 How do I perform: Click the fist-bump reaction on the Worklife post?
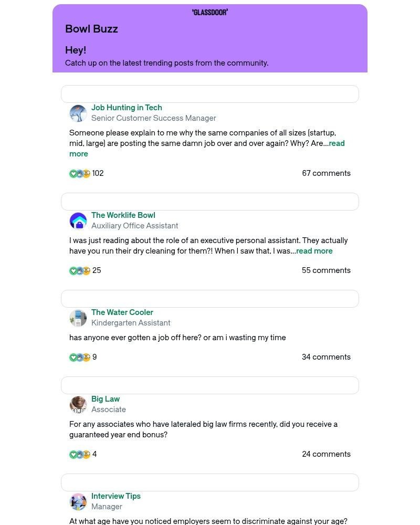[80, 270]
